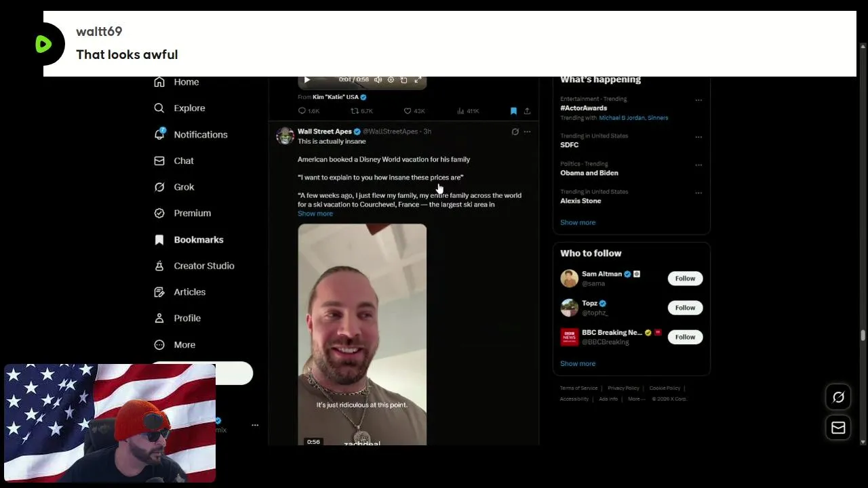Show more trends under What's happening
The image size is (868, 488).
(578, 222)
